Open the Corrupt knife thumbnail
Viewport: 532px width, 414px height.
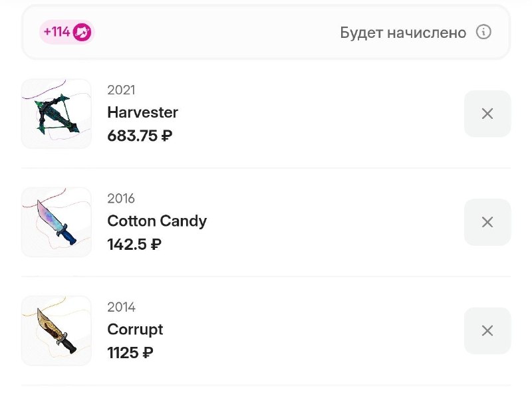point(57,330)
